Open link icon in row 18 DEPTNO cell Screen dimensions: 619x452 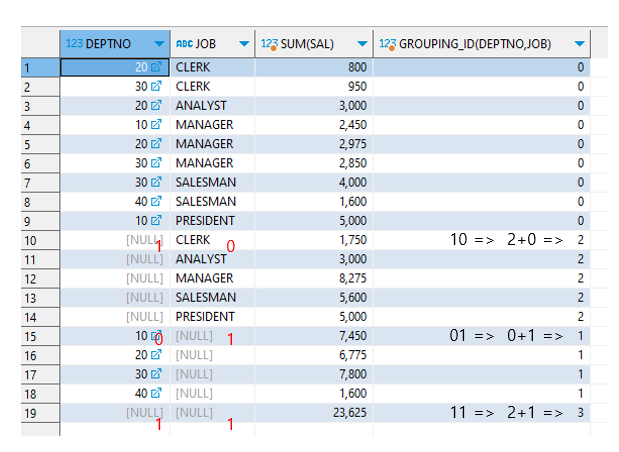(156, 393)
